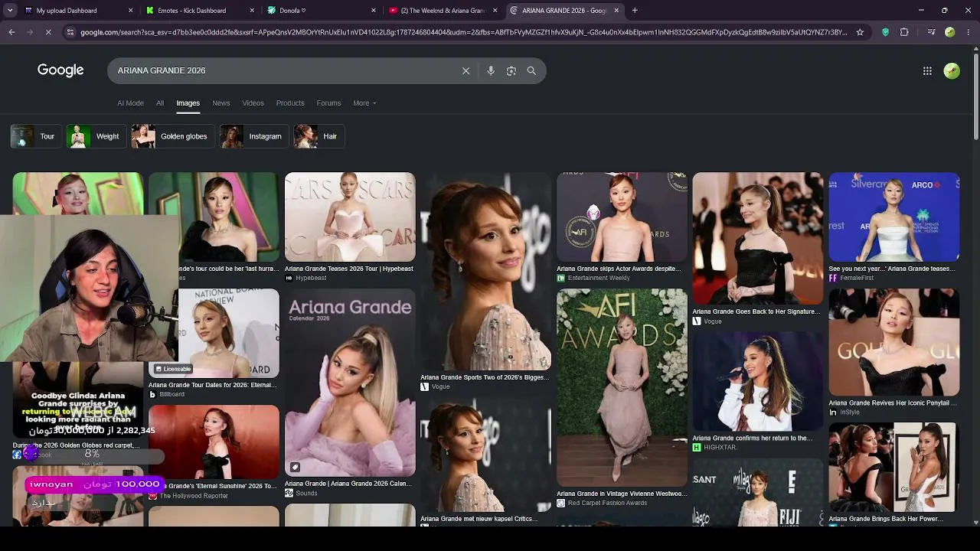Open Search by image camera icon
Image resolution: width=980 pixels, height=551 pixels.
[511, 70]
